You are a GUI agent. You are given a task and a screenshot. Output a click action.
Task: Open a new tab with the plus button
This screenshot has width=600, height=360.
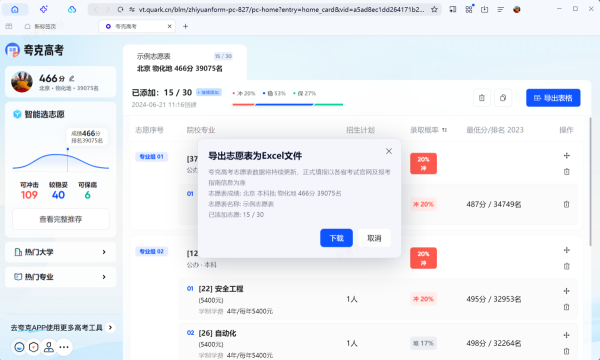point(186,26)
